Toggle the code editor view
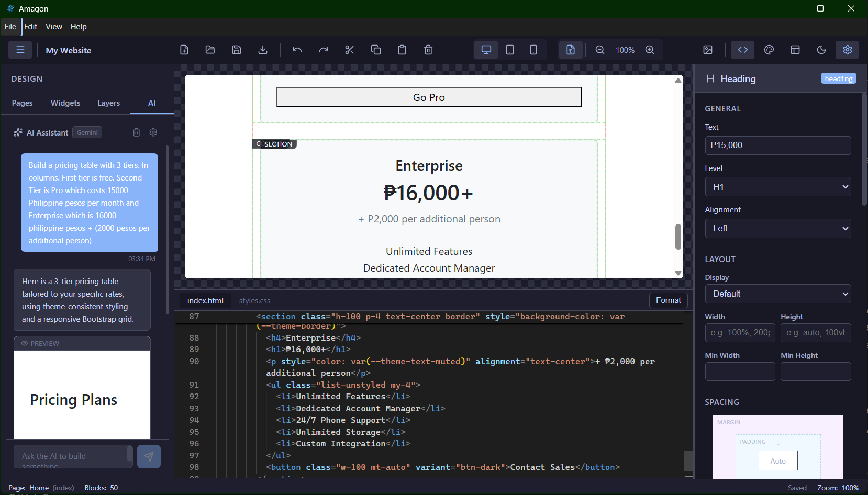This screenshot has width=868, height=495. tap(743, 50)
